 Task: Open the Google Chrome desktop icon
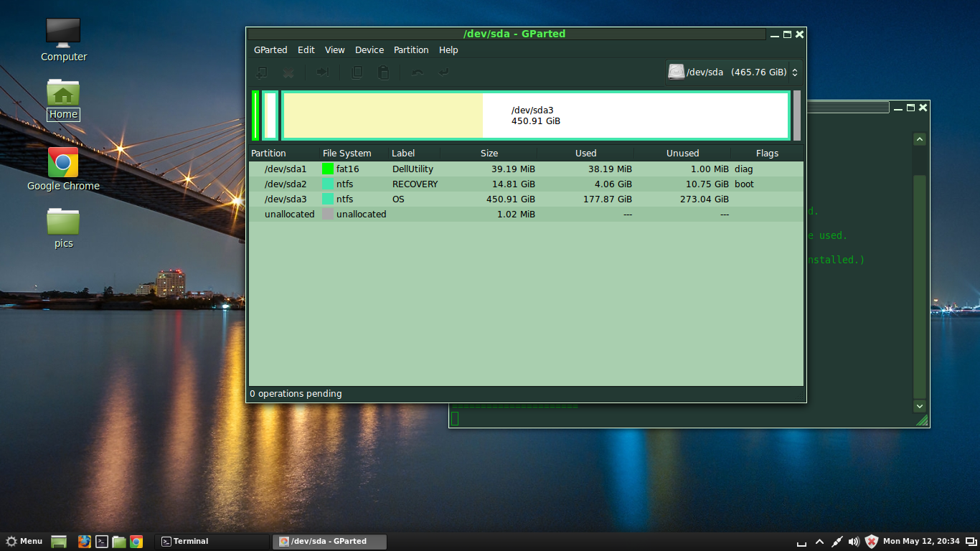[63, 169]
